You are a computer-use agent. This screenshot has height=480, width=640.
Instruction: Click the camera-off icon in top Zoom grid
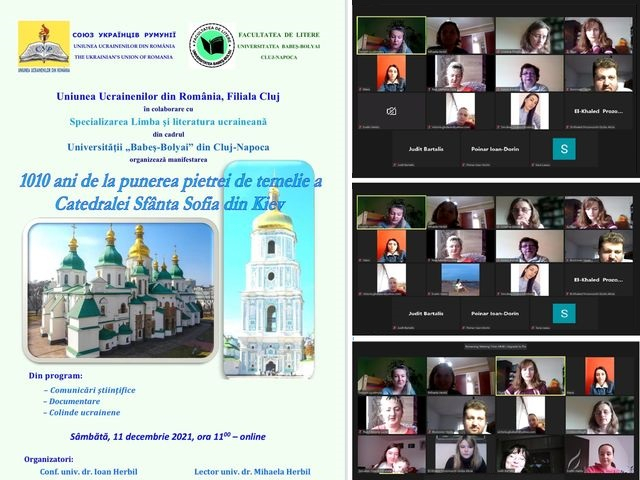point(391,112)
